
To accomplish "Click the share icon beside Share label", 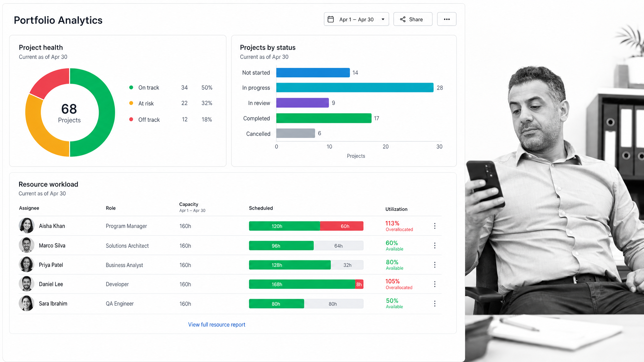I will click(403, 19).
